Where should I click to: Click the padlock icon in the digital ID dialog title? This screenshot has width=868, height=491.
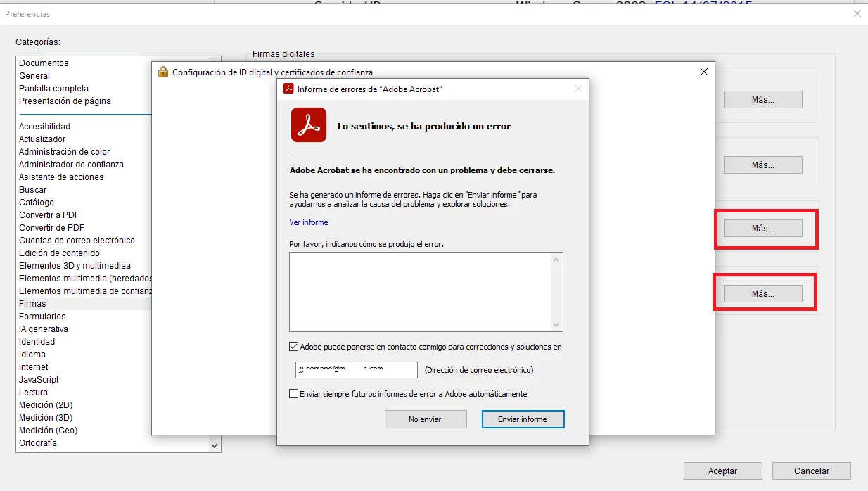pyautogui.click(x=163, y=72)
